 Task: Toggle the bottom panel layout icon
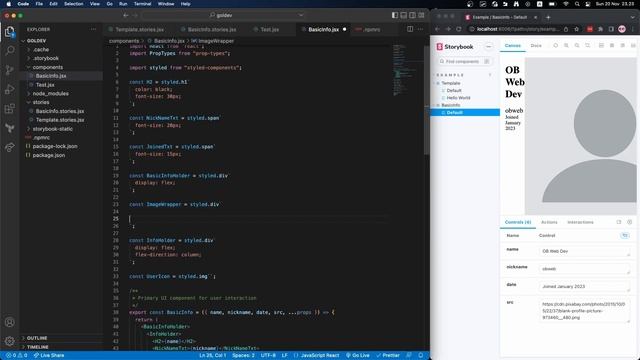coord(404,15)
